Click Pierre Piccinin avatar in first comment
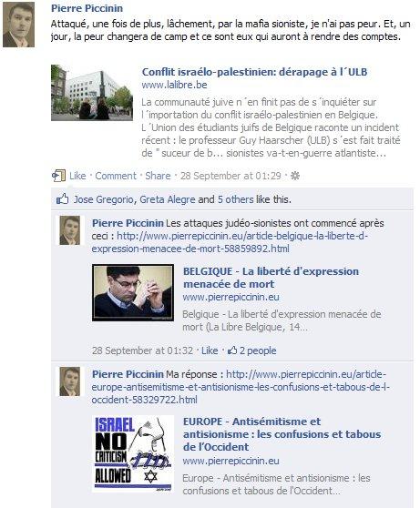The image size is (420, 508). point(70,230)
